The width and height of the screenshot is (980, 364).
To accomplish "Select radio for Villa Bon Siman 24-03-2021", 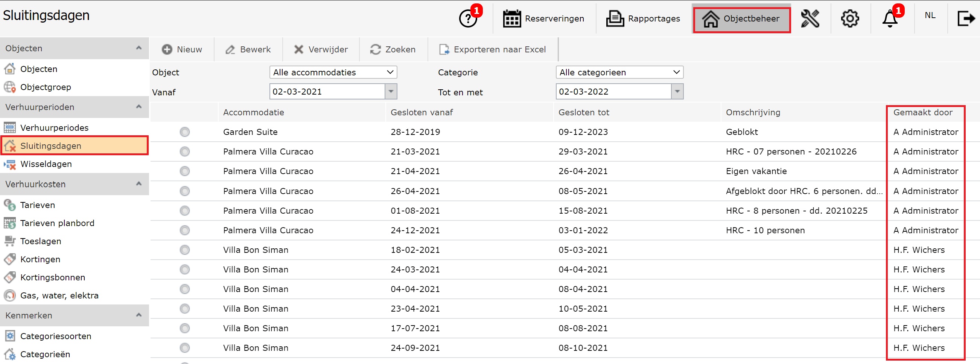I will (185, 269).
